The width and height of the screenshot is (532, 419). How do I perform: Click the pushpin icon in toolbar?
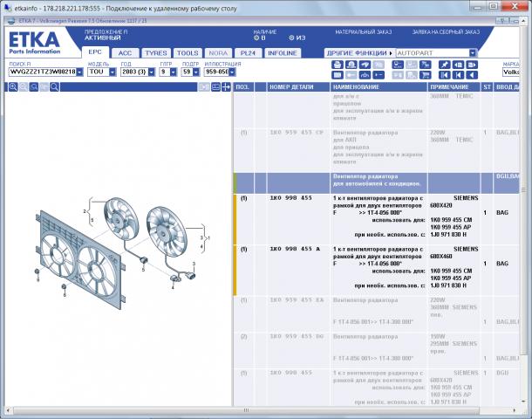(x=445, y=65)
